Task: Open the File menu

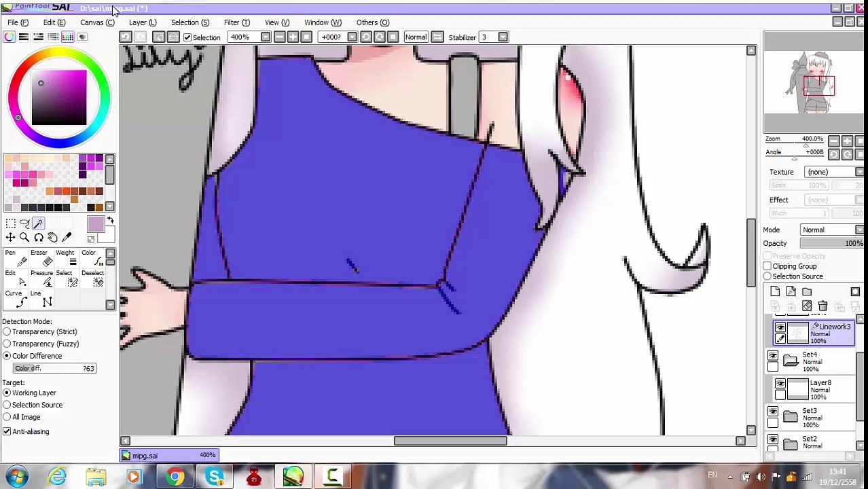Action: 18,22
